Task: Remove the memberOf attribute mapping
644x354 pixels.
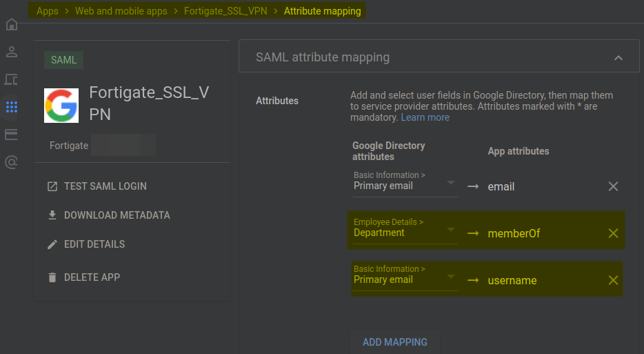Action: pyautogui.click(x=613, y=233)
